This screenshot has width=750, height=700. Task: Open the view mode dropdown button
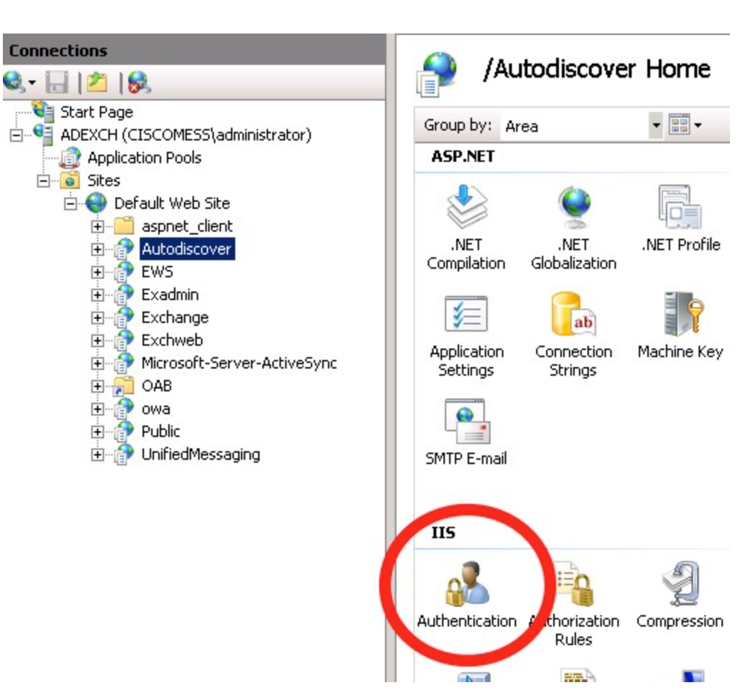point(686,126)
